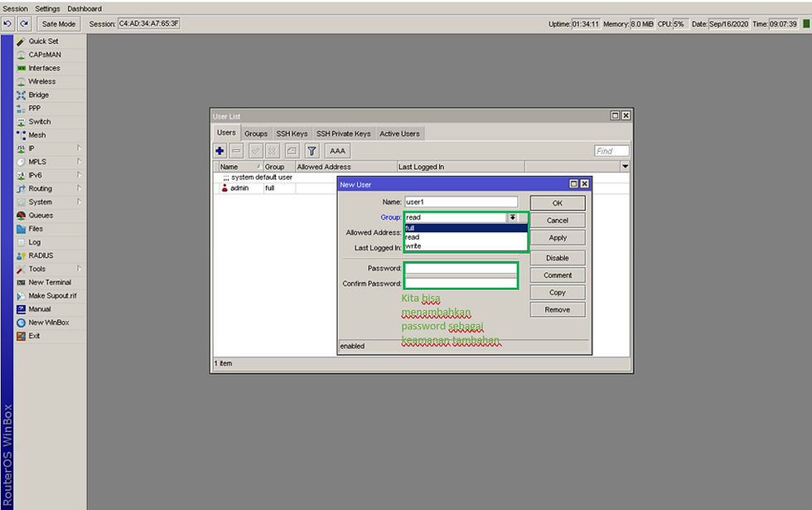
Task: Click Apply in New User dialog
Action: 558,238
